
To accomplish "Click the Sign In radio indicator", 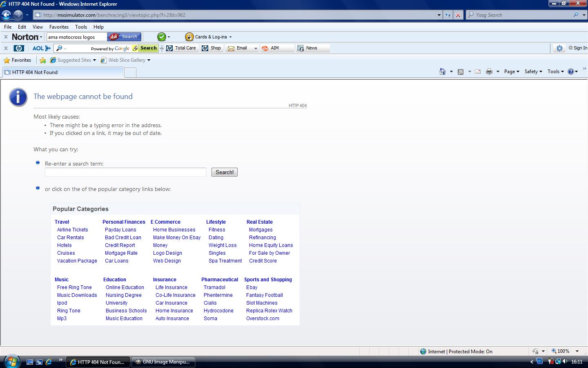I will pos(571,48).
